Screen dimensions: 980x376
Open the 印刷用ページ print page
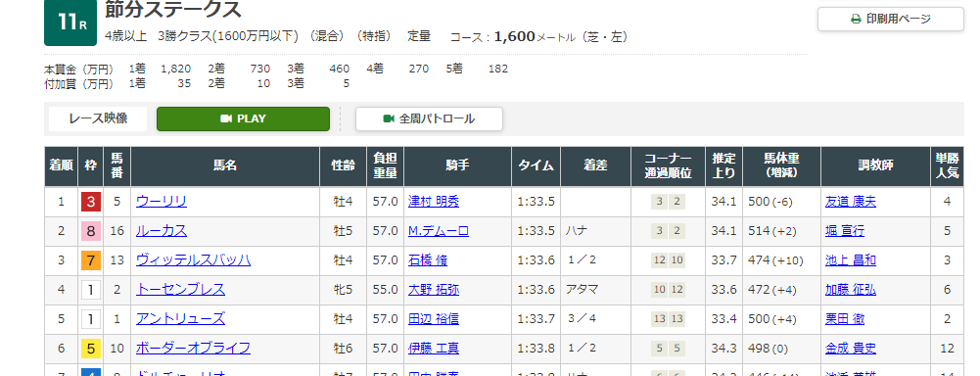(x=891, y=19)
